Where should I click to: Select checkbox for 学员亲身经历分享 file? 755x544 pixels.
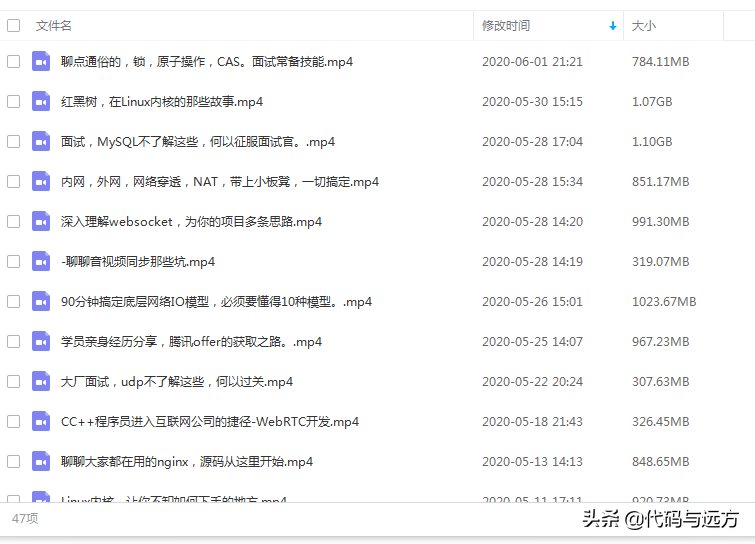13,341
